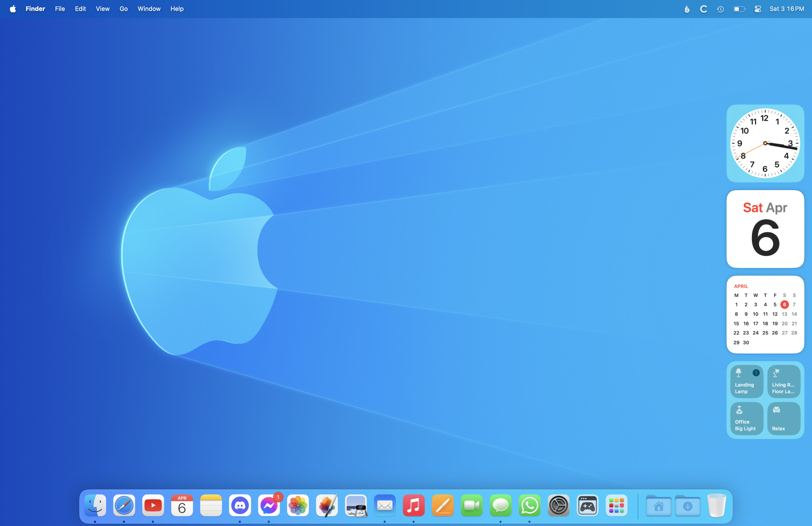The width and height of the screenshot is (812, 526).
Task: Open the Apple menu
Action: [13, 9]
